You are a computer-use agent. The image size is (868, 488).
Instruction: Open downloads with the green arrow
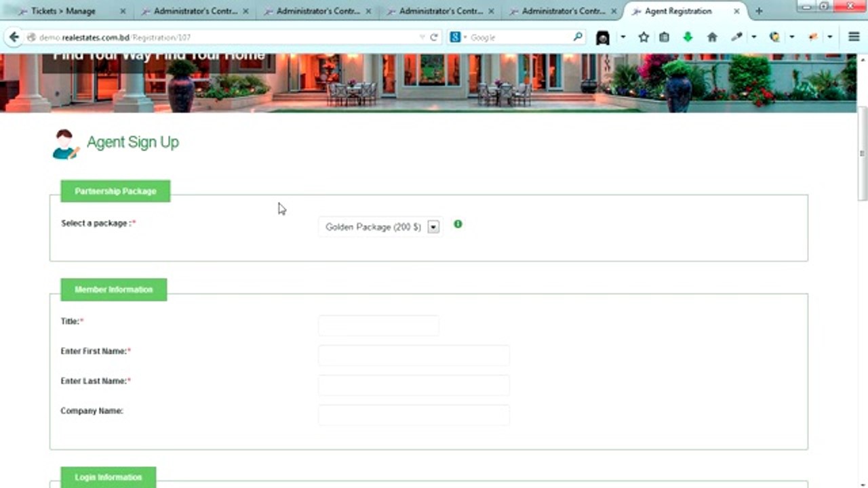point(688,37)
